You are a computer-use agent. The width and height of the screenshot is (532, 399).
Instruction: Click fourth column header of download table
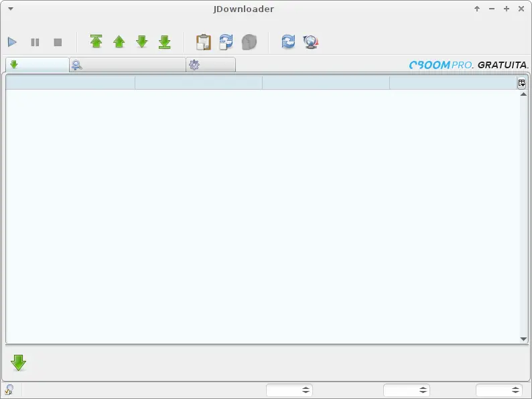click(x=454, y=82)
